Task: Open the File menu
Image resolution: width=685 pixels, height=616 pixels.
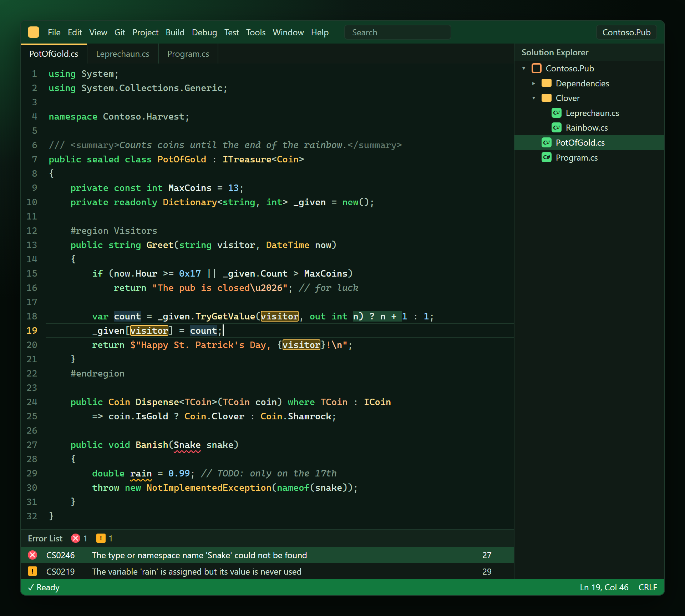Action: [54, 32]
